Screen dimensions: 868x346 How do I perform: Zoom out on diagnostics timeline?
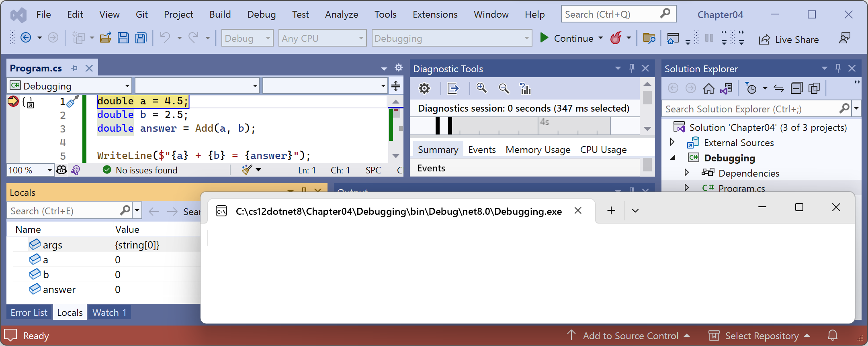coord(504,88)
